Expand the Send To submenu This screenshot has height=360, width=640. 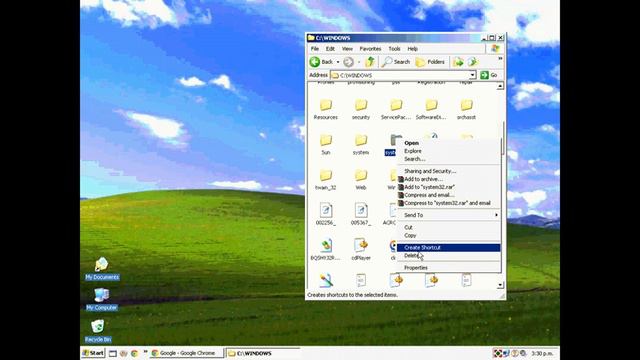pos(449,215)
